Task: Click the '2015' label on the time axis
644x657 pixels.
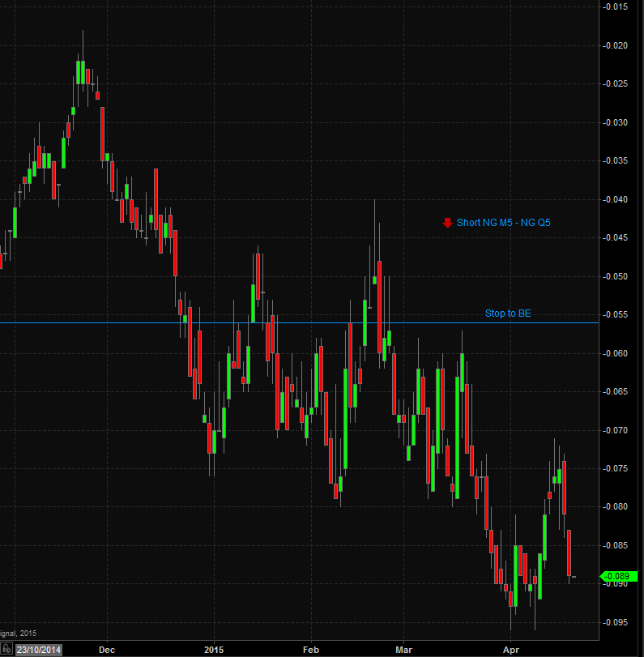Action: click(214, 650)
